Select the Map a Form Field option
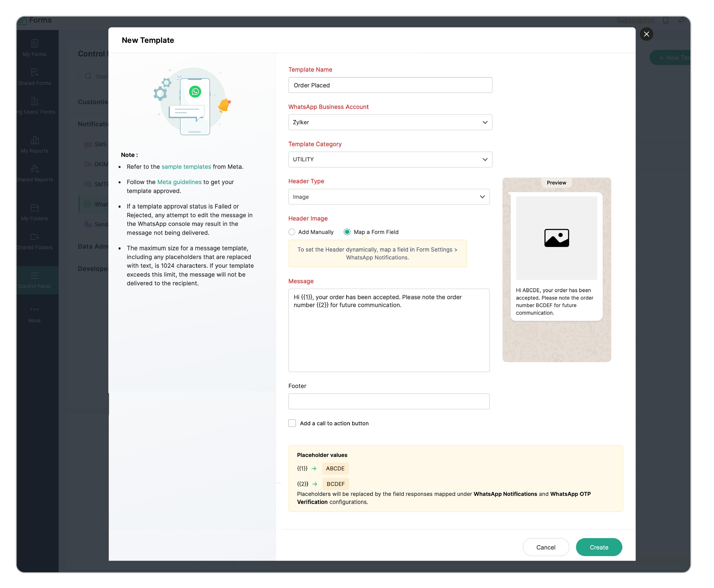Viewport: 714px width, 588px height. (x=347, y=232)
